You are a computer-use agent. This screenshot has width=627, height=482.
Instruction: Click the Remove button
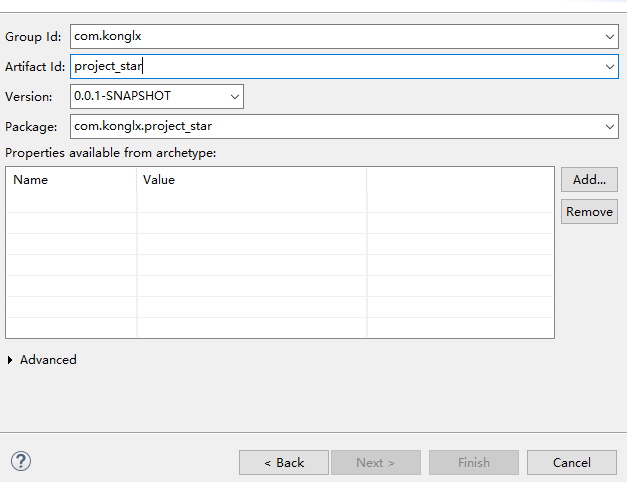[x=589, y=212]
